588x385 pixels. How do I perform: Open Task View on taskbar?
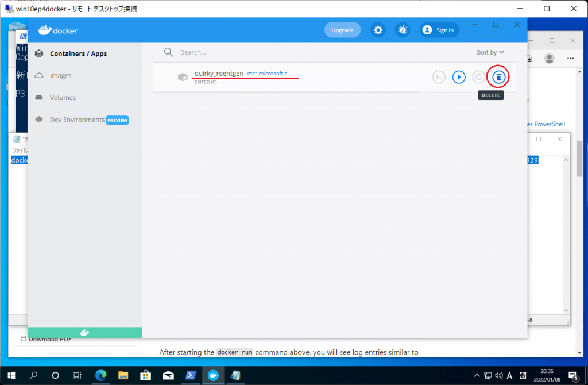pyautogui.click(x=78, y=375)
